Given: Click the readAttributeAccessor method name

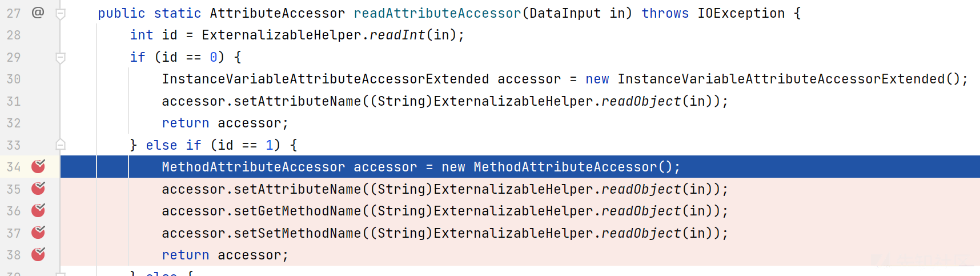Looking at the screenshot, I should point(437,13).
